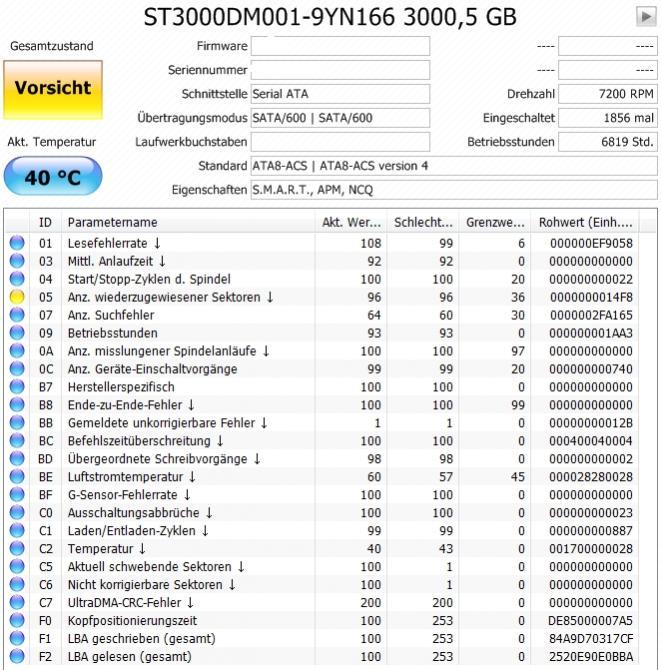Click the status icon for Nicht korrigierbare Sektoren
The image size is (661, 670).
[17, 584]
